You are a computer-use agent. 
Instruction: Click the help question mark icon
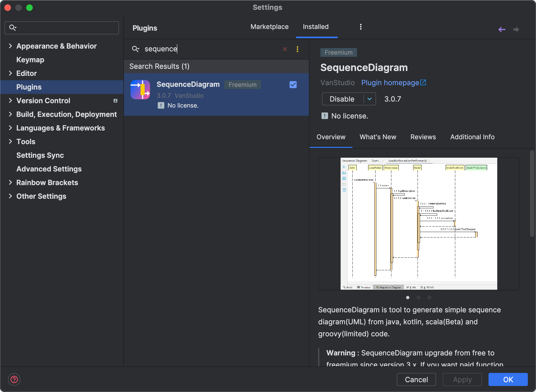click(x=14, y=379)
